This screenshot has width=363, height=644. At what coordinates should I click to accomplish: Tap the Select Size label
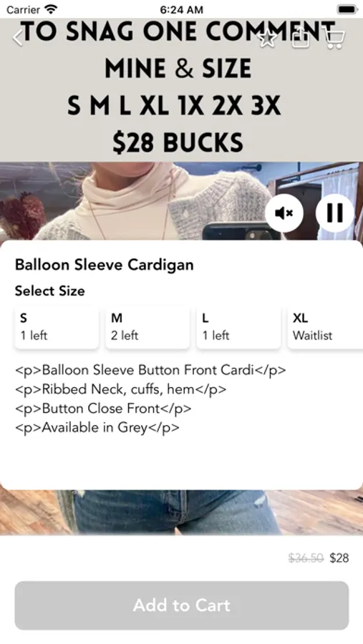[49, 291]
